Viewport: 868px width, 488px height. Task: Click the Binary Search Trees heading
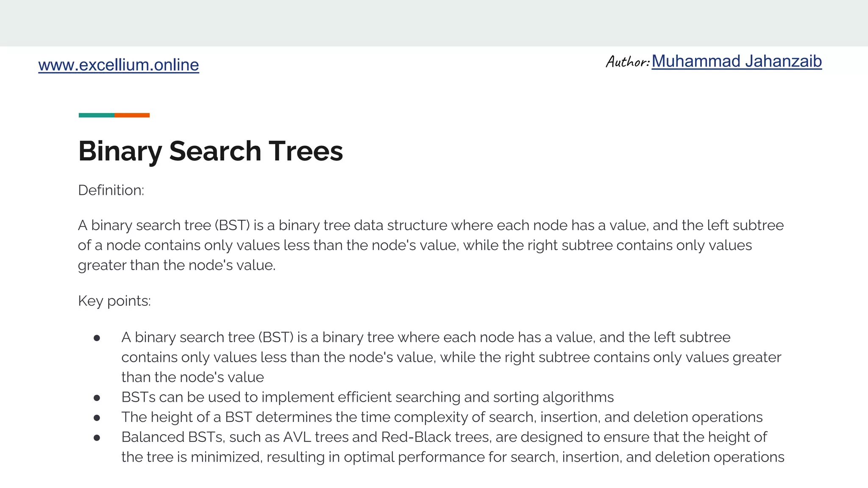point(211,151)
